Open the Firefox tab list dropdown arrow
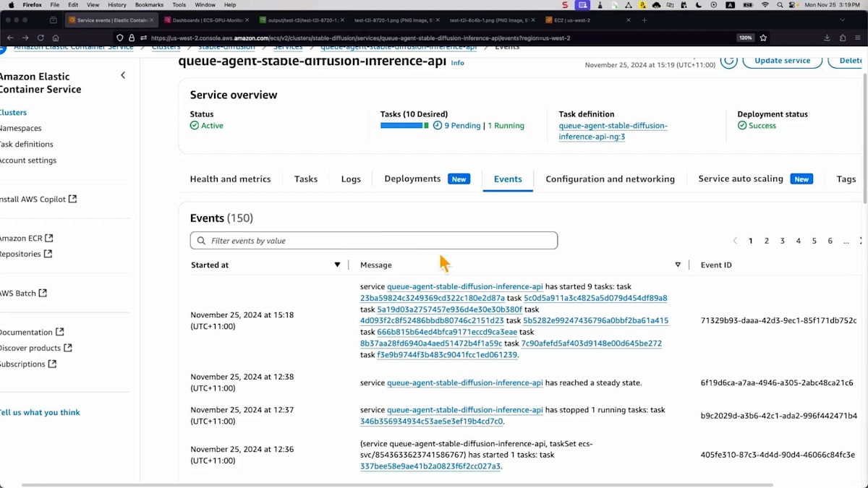 [842, 20]
